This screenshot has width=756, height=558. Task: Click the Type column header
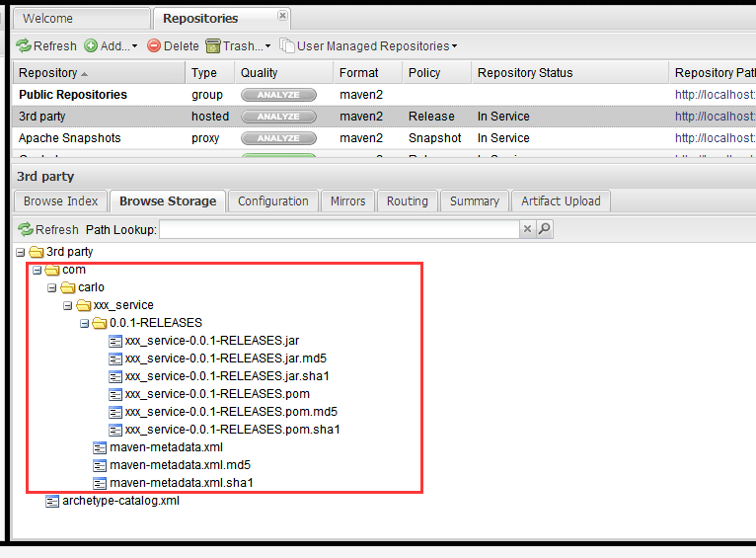[210, 73]
